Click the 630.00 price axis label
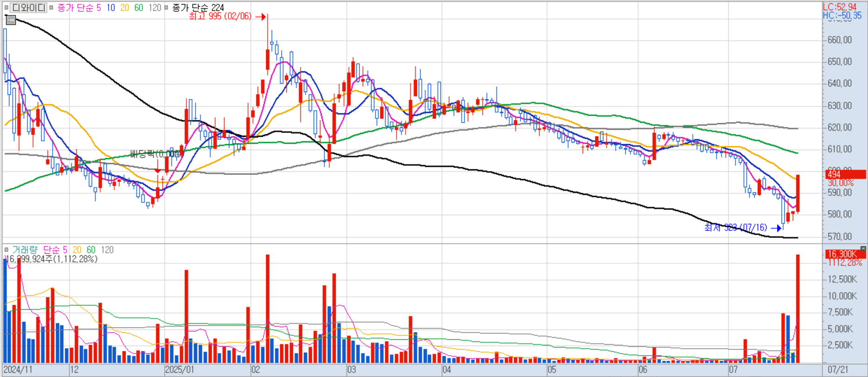Screen dimensions: 868x377 click(x=840, y=105)
